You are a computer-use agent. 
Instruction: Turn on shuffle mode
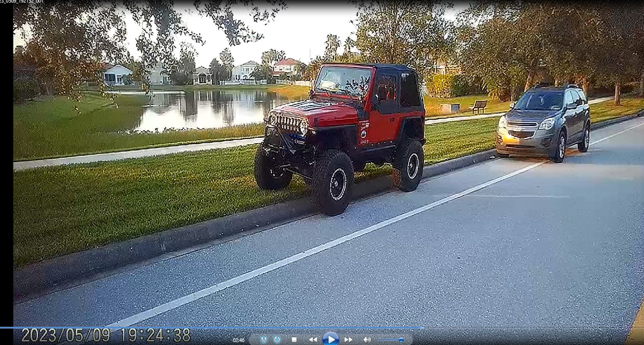click(264, 339)
